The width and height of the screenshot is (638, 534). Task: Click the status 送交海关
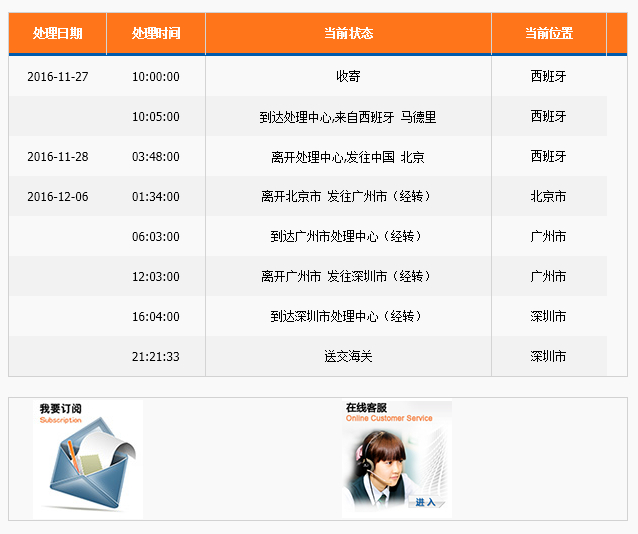coord(348,357)
